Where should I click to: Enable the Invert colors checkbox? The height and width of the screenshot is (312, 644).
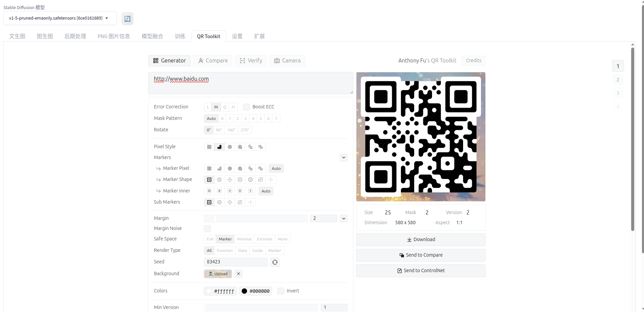pos(281,291)
